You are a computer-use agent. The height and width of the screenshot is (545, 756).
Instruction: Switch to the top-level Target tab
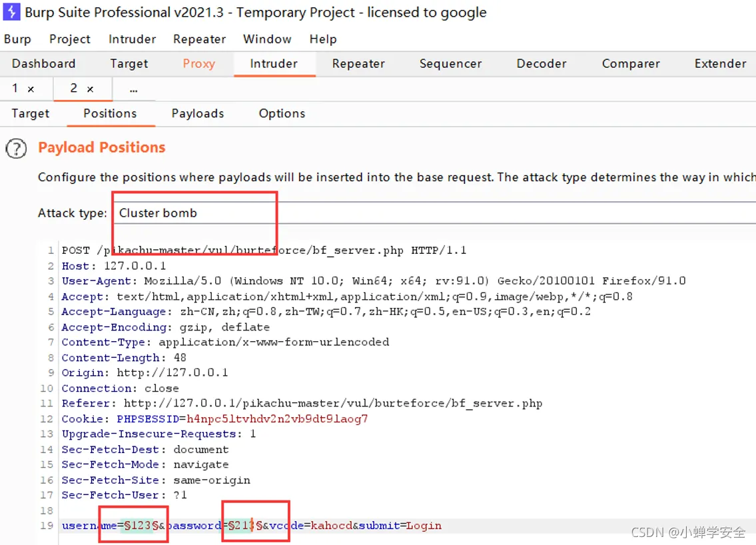pos(129,64)
